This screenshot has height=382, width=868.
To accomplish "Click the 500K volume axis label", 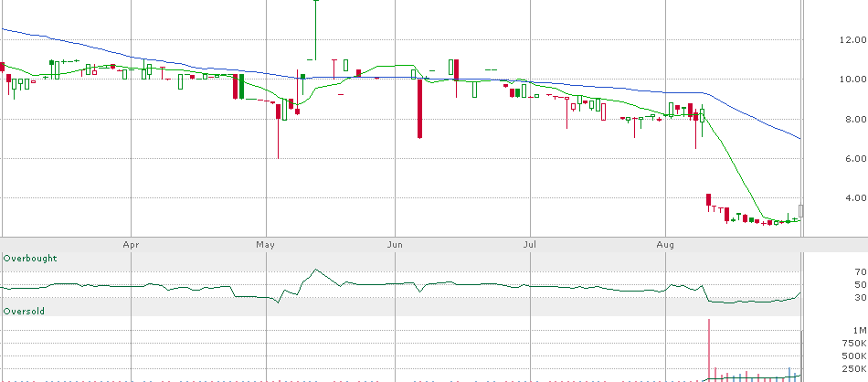I will coord(854,356).
